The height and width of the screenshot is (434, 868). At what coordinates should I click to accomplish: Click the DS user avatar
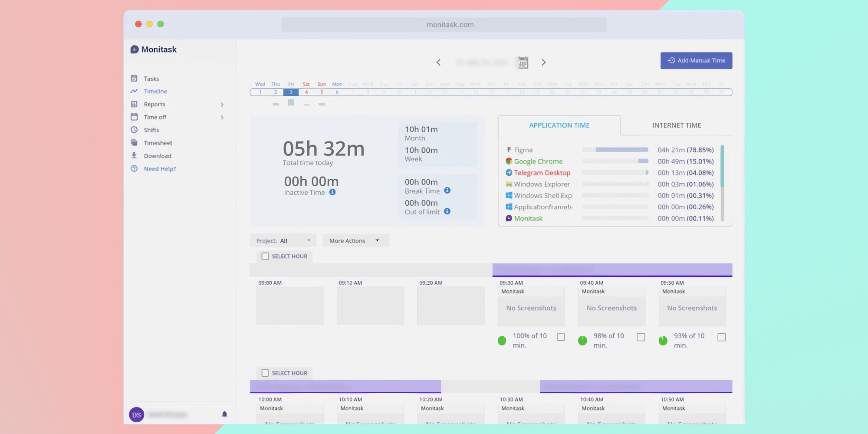pos(136,415)
